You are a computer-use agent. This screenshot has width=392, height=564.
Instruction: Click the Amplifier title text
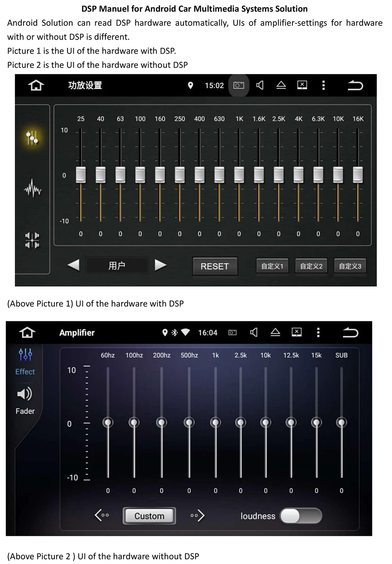click(77, 333)
